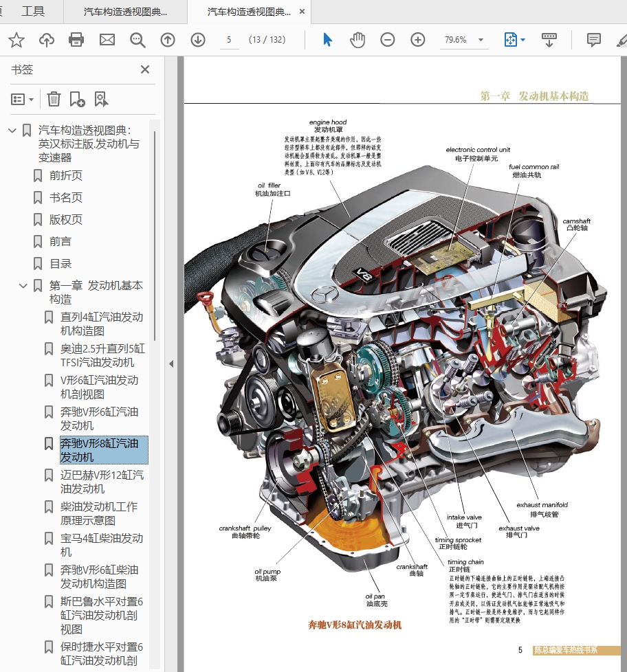Print the document using printer icon
Viewport: 627px width, 672px height.
tap(76, 40)
